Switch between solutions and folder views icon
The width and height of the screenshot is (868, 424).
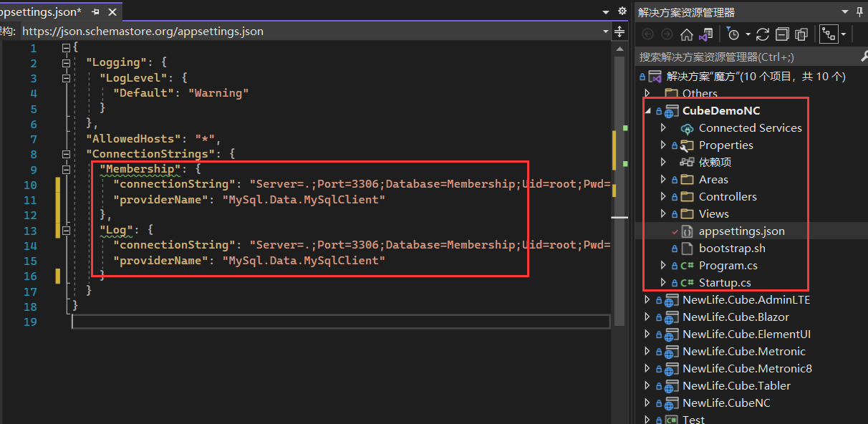point(706,34)
